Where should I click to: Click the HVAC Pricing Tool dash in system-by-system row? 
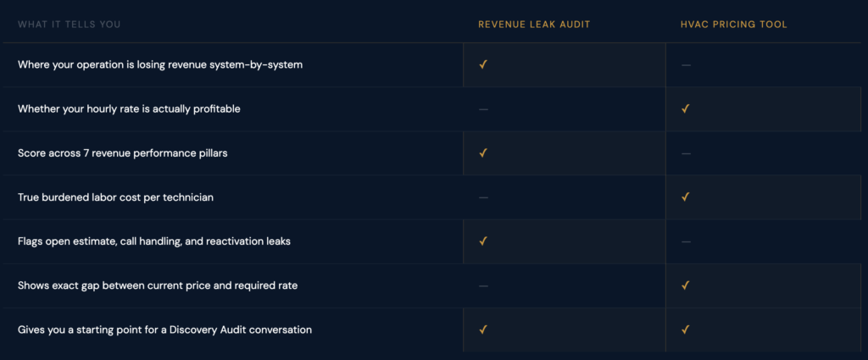pos(686,65)
